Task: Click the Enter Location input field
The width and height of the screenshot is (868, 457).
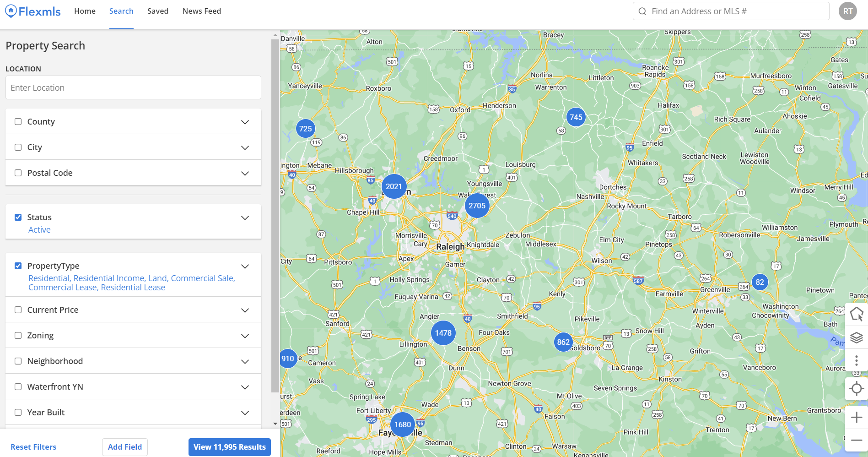Action: pos(133,87)
